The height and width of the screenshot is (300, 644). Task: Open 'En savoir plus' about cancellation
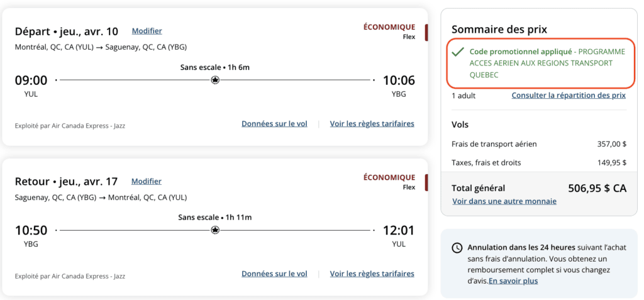point(513,281)
